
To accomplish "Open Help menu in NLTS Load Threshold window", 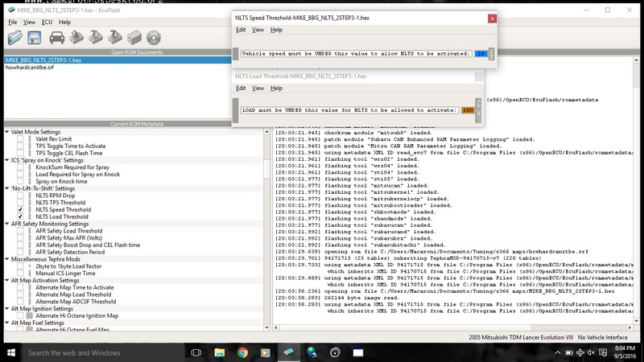I will point(276,88).
